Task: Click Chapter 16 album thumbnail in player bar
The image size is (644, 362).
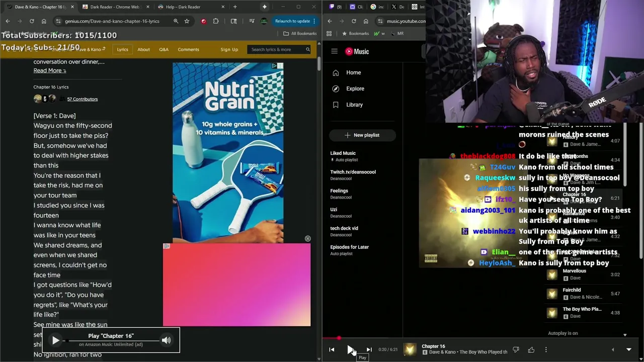Action: click(410, 349)
